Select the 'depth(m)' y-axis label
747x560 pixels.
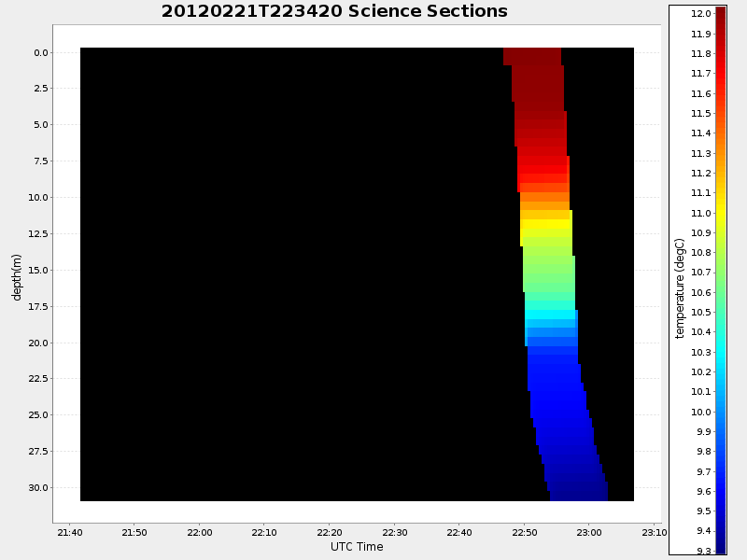click(17, 276)
